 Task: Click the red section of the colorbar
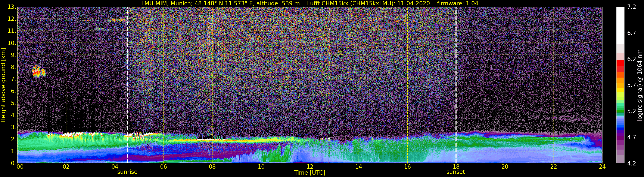[620, 66]
